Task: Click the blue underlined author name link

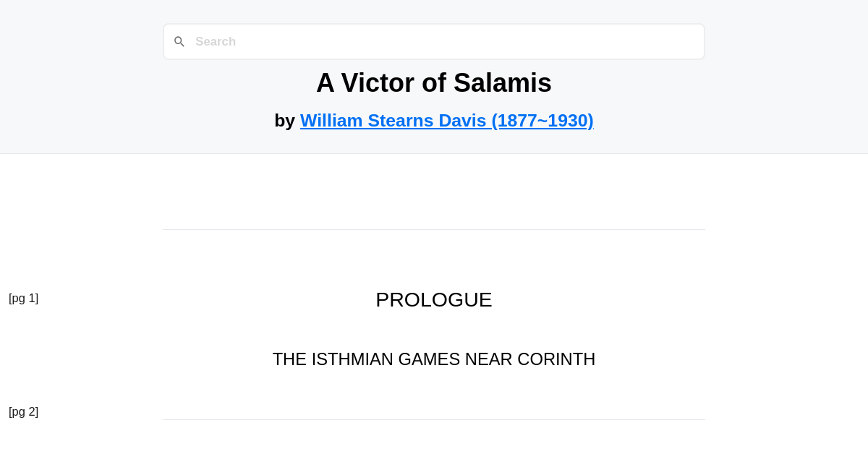Action: tap(446, 120)
